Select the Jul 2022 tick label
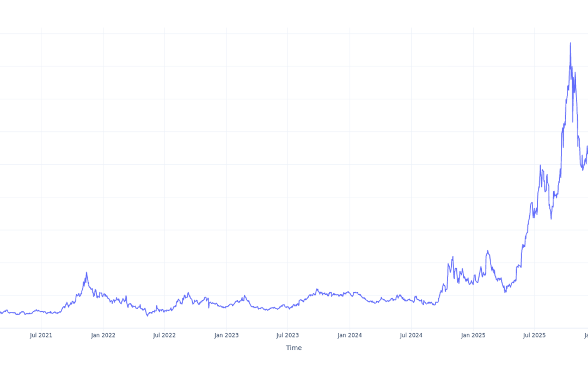Image resolution: width=588 pixels, height=368 pixels. [164, 335]
